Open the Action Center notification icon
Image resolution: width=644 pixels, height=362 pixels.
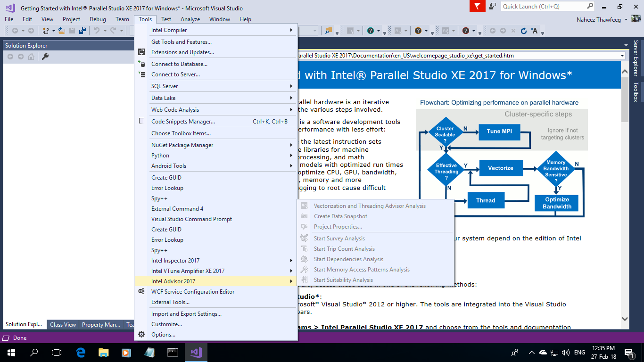pyautogui.click(x=628, y=352)
